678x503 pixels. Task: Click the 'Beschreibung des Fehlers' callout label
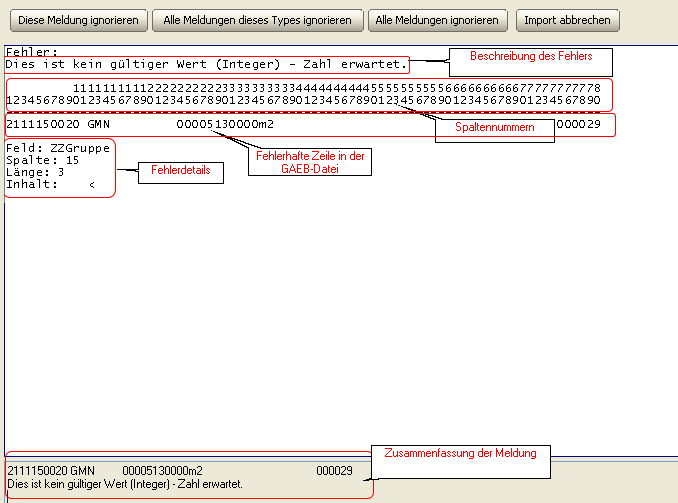tap(531, 56)
